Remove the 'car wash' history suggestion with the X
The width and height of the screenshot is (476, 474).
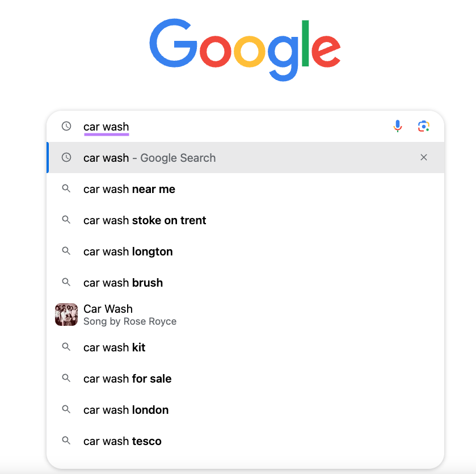[424, 157]
